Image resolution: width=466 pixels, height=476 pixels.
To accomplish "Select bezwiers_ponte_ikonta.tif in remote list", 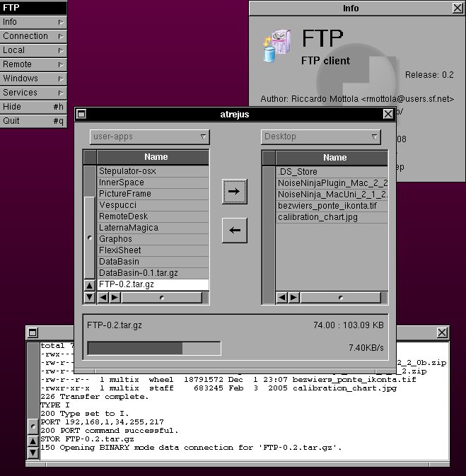I will click(x=332, y=206).
